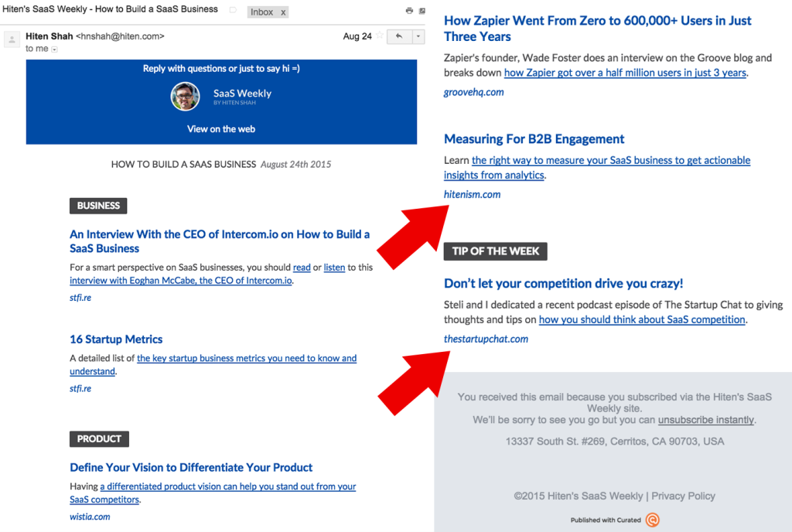
Task: Open 'Measuring For B2B Engagement' headline
Action: point(534,139)
